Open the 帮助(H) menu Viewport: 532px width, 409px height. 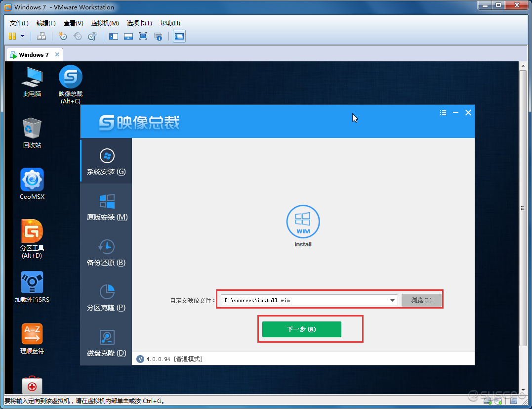(x=170, y=23)
